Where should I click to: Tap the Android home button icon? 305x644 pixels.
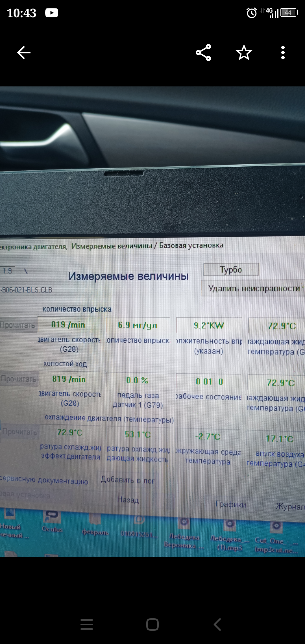click(152, 624)
